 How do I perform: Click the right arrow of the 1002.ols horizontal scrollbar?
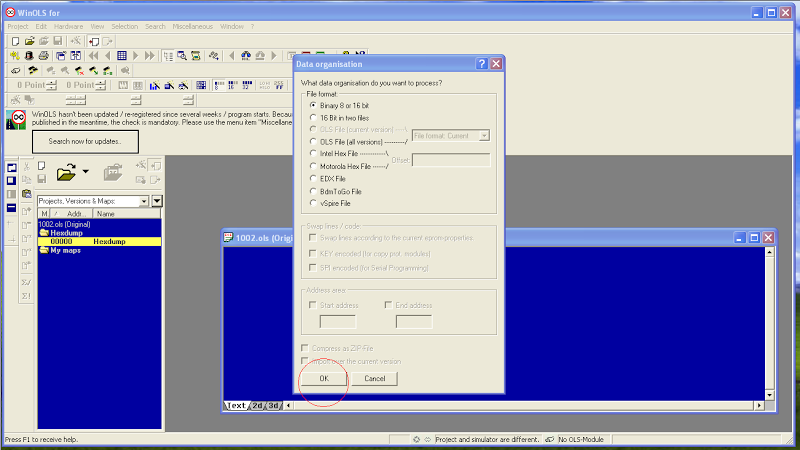759,406
